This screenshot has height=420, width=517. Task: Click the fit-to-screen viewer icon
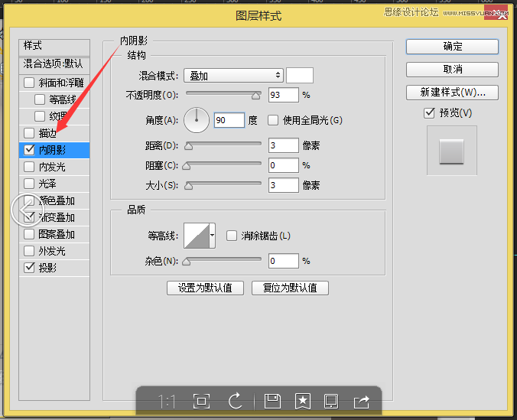[201, 401]
